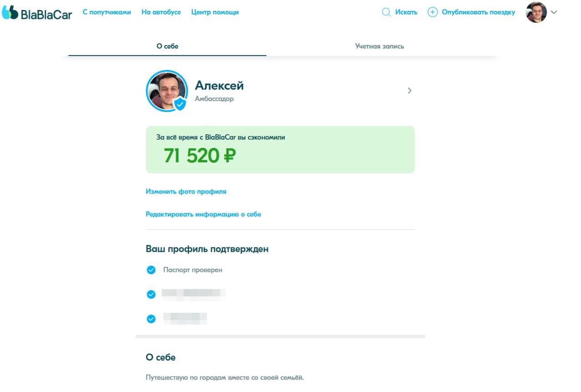The width and height of the screenshot is (581, 392).
Task: Click the third verification checkmark icon
Action: pos(151,319)
